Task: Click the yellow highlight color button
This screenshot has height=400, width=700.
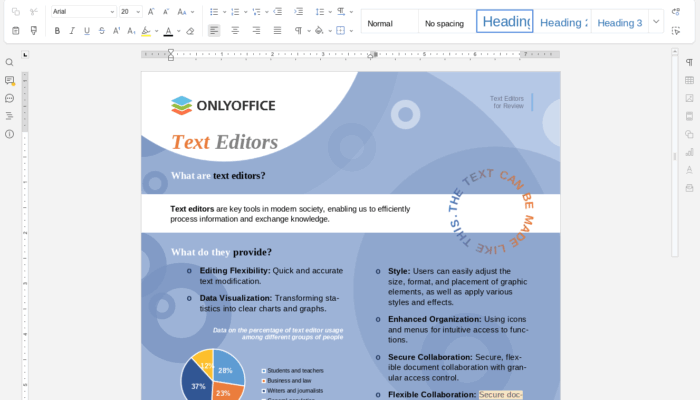Action: pyautogui.click(x=146, y=31)
